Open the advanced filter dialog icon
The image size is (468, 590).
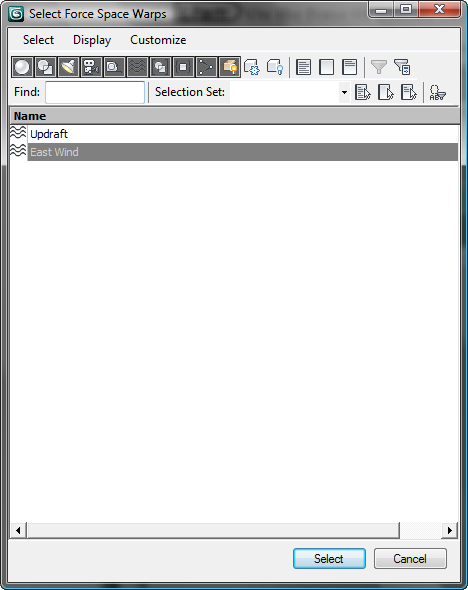[x=402, y=67]
